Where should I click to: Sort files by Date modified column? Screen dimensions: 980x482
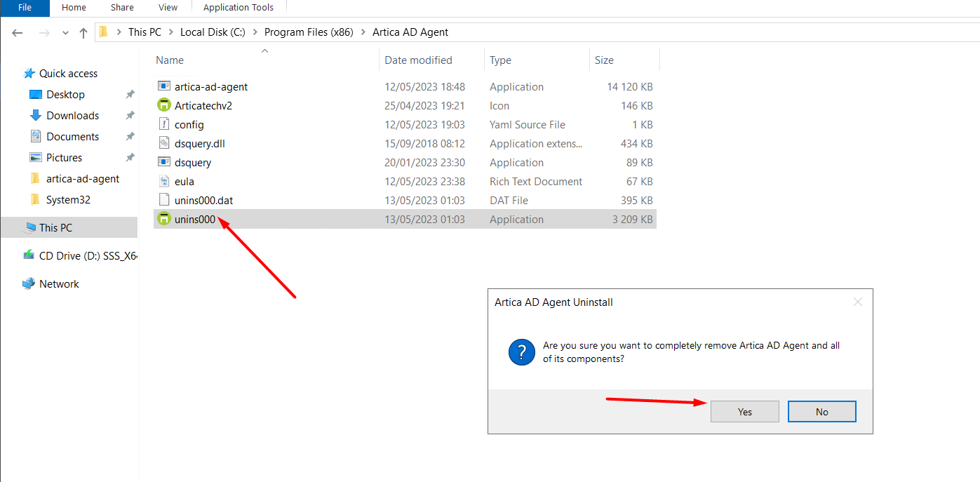[x=418, y=60]
